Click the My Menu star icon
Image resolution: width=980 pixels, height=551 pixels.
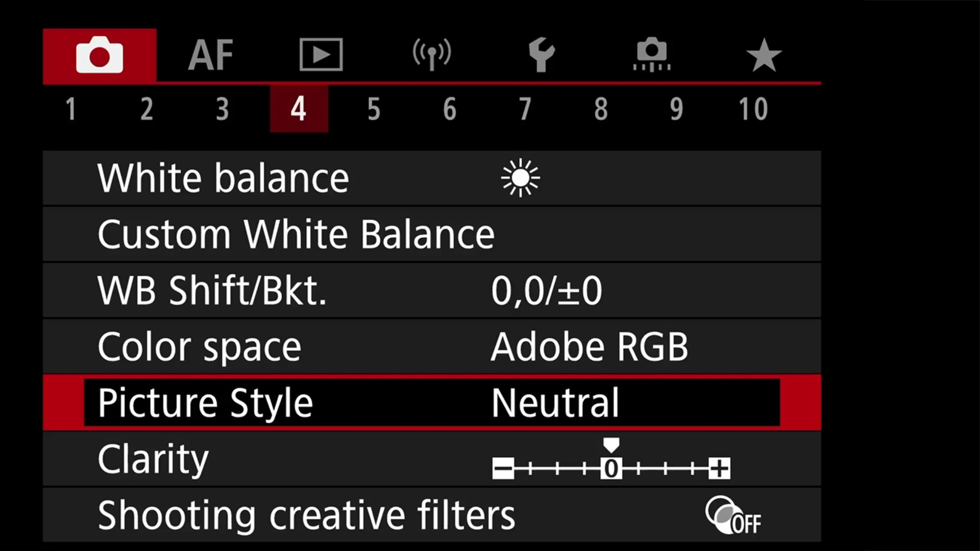click(x=763, y=54)
